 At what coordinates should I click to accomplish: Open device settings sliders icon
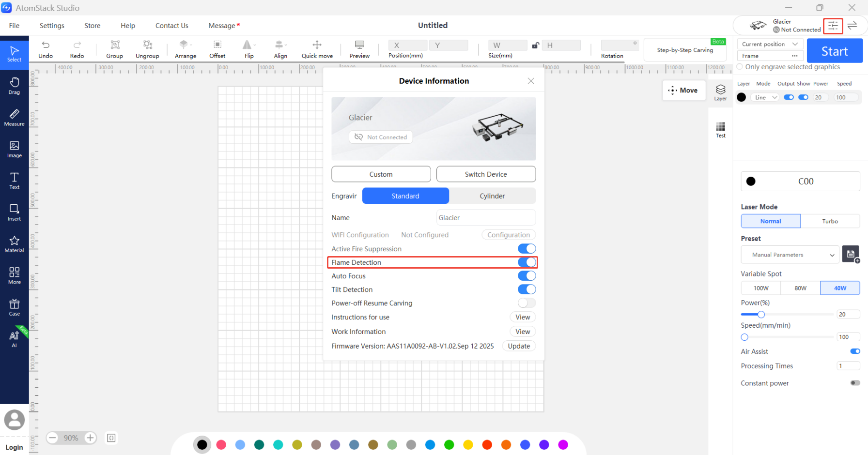[x=833, y=26]
